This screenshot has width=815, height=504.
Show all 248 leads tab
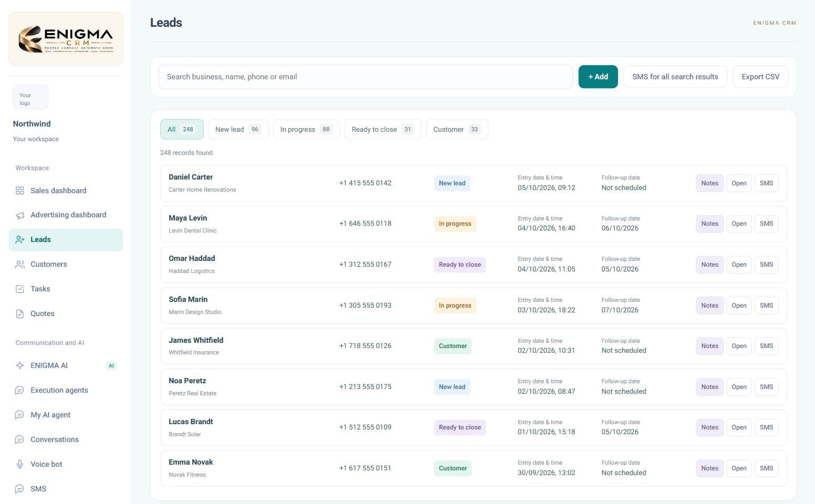pos(182,130)
